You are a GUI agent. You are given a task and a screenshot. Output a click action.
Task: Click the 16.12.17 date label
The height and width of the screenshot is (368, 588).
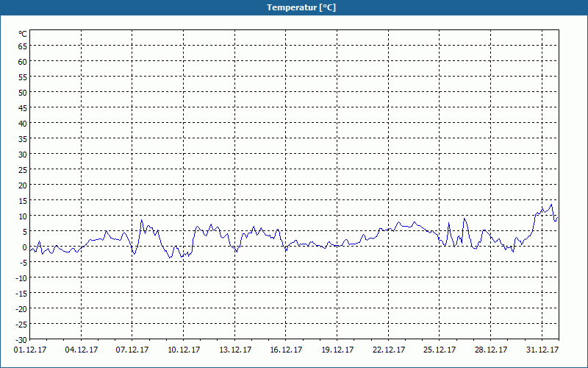(286, 350)
